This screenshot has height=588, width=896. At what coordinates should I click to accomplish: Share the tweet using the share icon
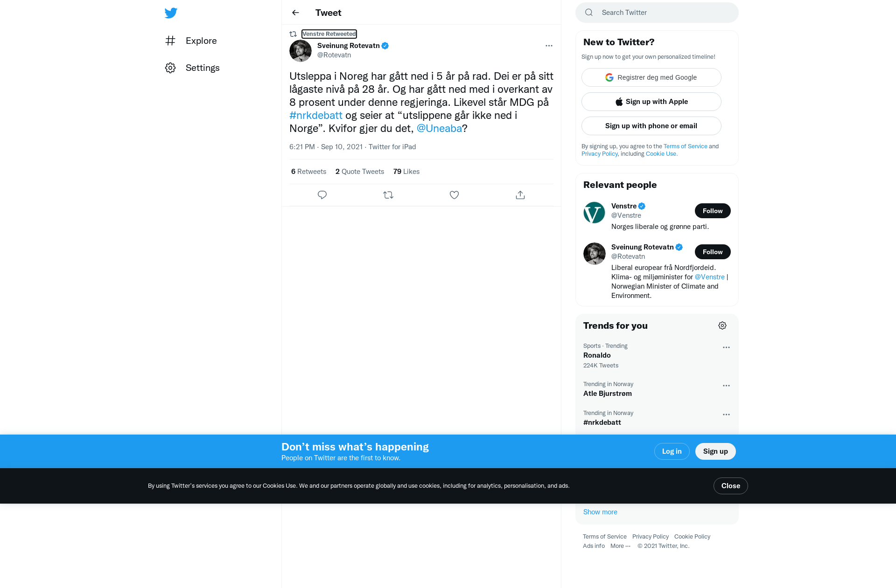click(520, 195)
